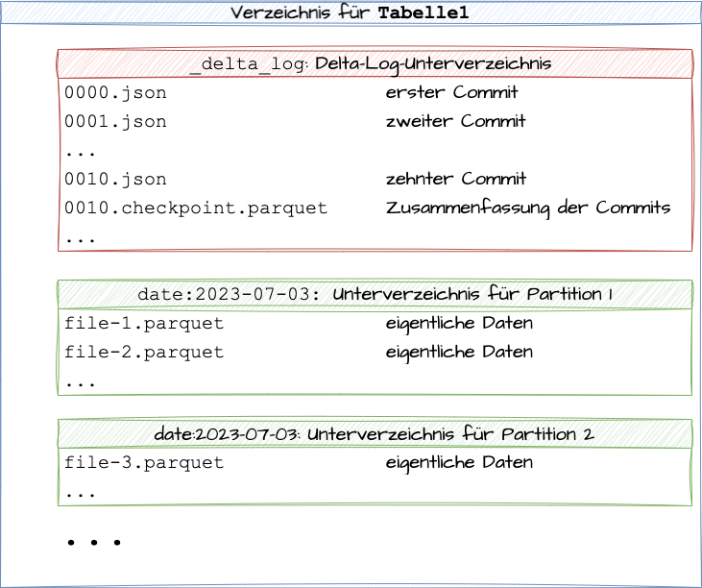
Task: Click the 'Verzeichnis für Tabelle1' title bar
Action: [x=351, y=12]
